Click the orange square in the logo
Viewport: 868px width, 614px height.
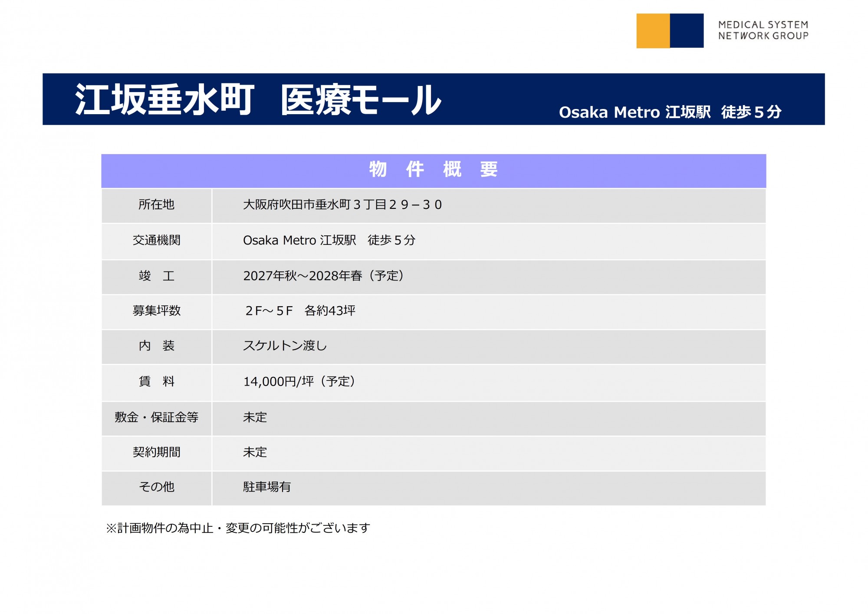tap(653, 30)
